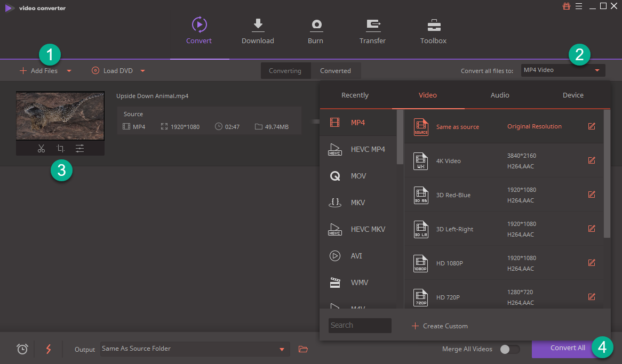This screenshot has height=364, width=622.
Task: Open the Download section
Action: point(258,31)
